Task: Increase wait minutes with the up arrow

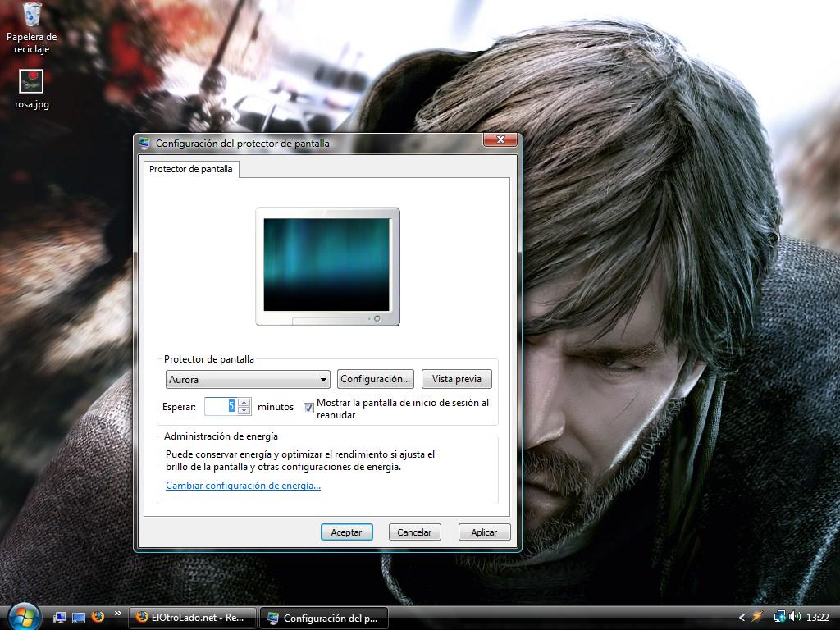Action: point(244,402)
